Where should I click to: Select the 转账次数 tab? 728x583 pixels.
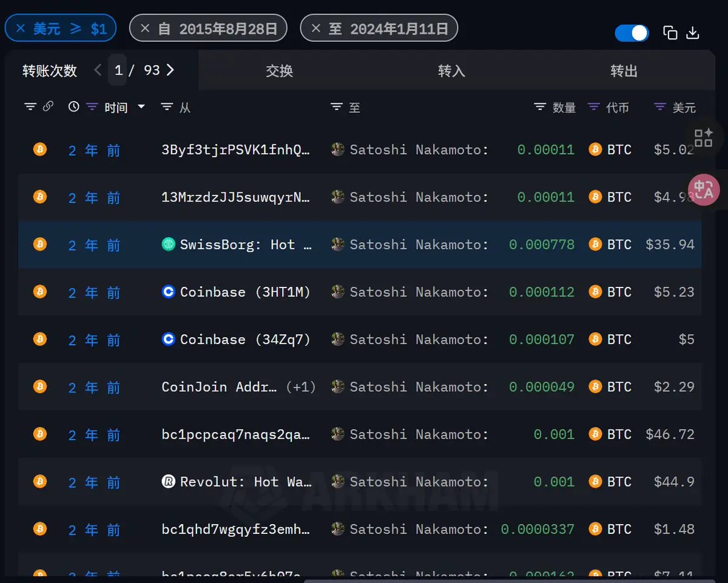50,71
